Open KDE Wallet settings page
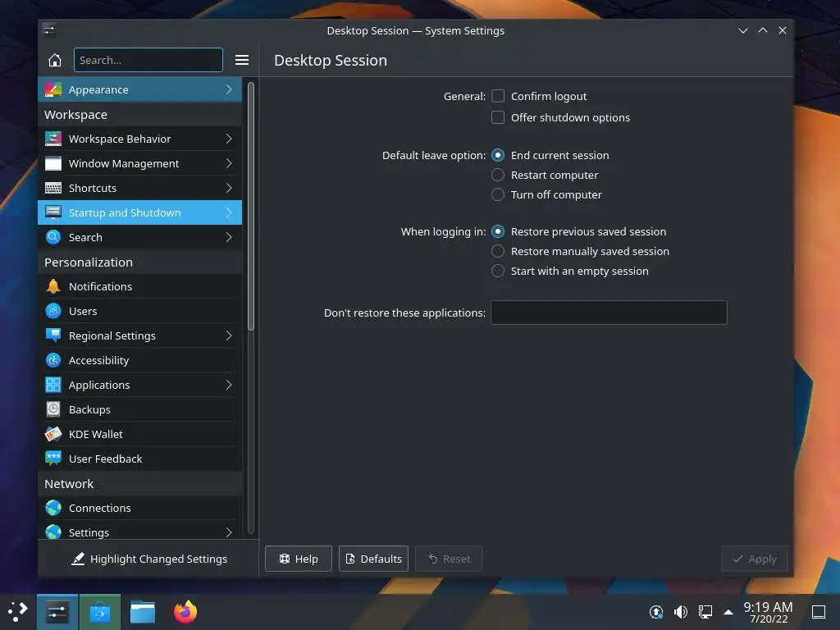 [x=139, y=435]
